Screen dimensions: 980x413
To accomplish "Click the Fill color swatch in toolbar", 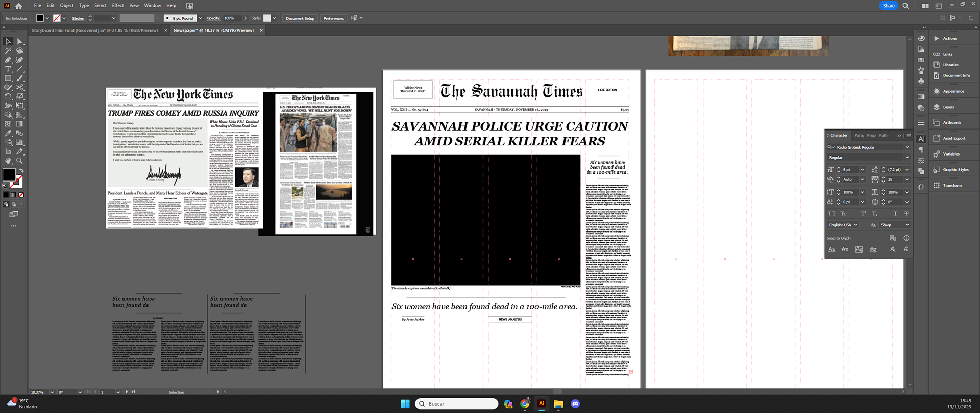I will point(9,174).
